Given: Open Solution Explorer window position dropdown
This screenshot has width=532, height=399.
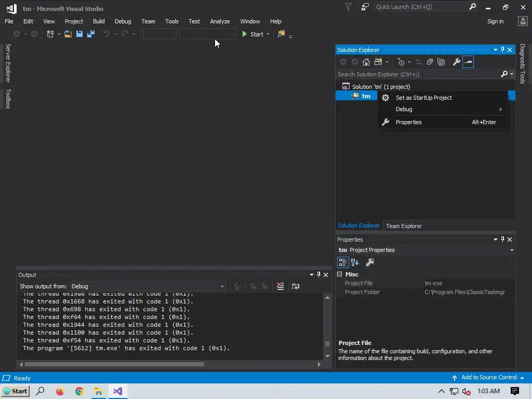Looking at the screenshot, I should coord(495,49).
